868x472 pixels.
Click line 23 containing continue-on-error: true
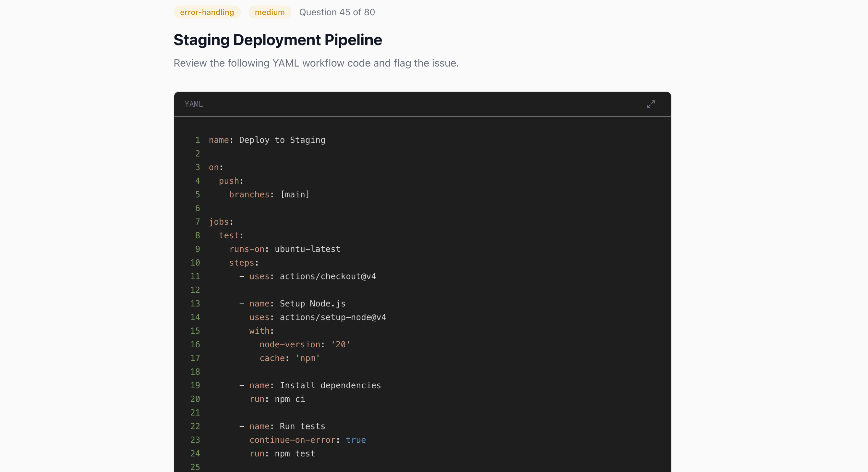pyautogui.click(x=307, y=440)
